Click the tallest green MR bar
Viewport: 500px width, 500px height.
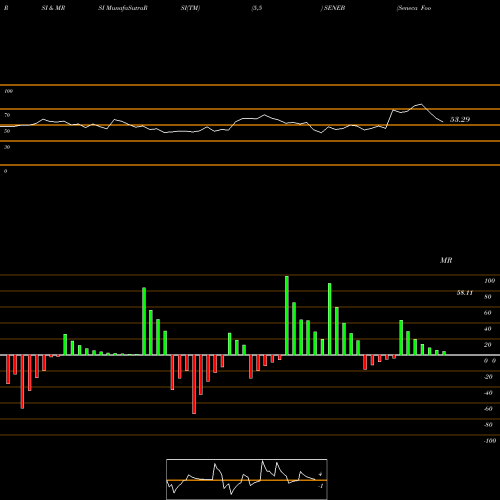pos(287,315)
